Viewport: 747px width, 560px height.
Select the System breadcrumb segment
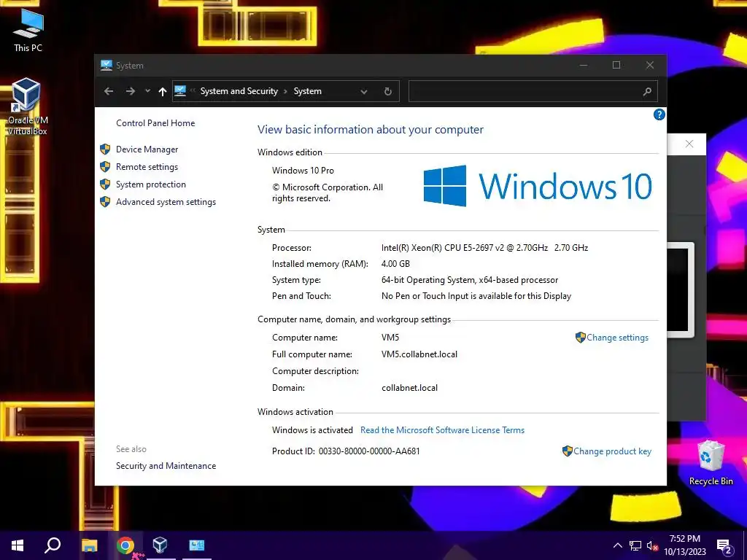pos(307,91)
